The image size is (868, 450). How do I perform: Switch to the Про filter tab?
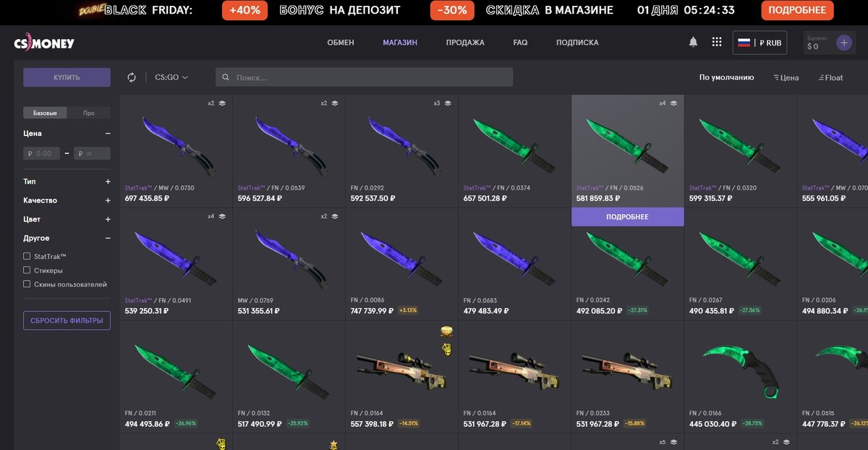(x=88, y=113)
